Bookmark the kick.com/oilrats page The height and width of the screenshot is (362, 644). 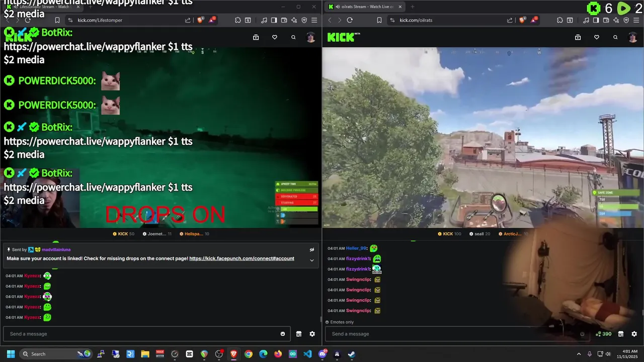click(379, 20)
